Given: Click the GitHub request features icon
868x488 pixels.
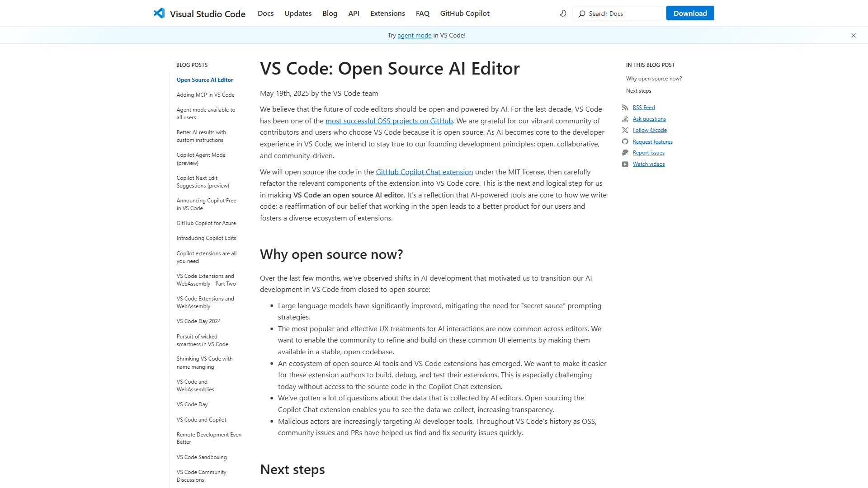Looking at the screenshot, I should [625, 141].
